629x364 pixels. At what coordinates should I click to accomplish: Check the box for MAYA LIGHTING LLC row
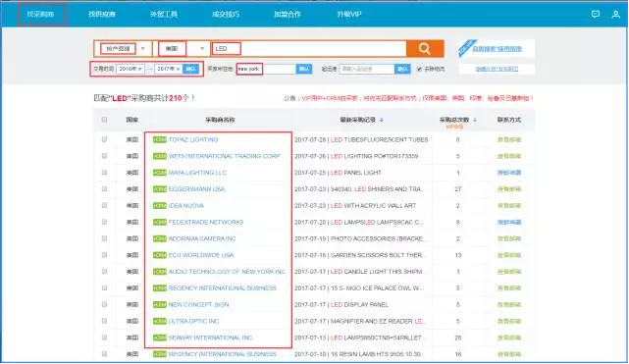coord(104,173)
